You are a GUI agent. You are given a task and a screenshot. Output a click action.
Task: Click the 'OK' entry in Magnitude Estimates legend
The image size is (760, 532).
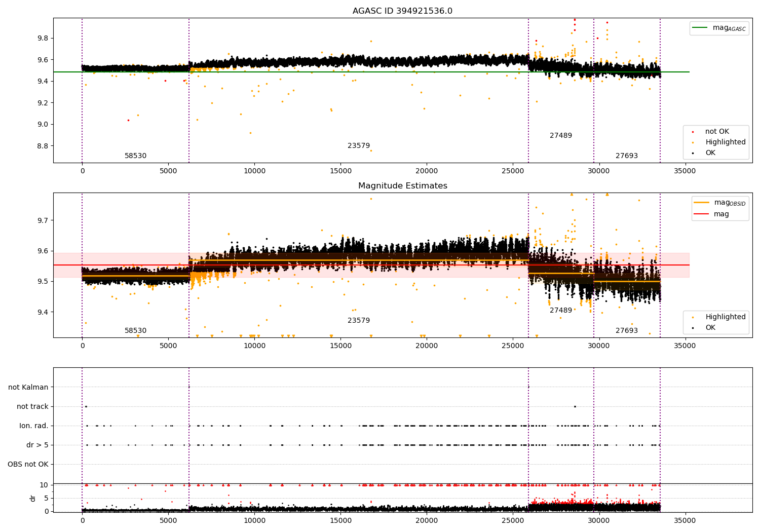pyautogui.click(x=710, y=328)
